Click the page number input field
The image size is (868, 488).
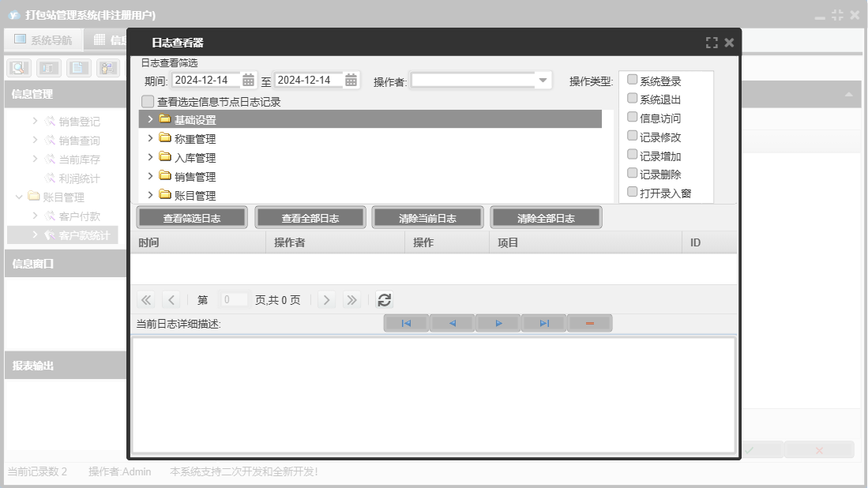(x=233, y=300)
